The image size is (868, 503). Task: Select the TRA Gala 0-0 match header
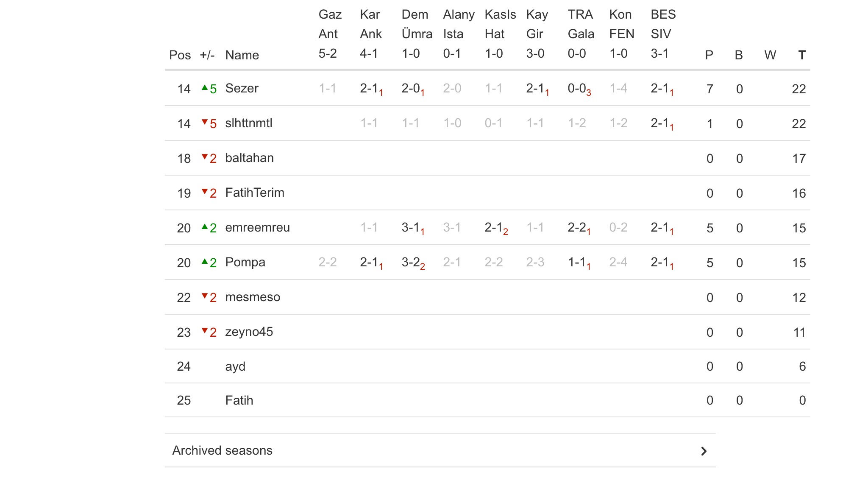(580, 34)
